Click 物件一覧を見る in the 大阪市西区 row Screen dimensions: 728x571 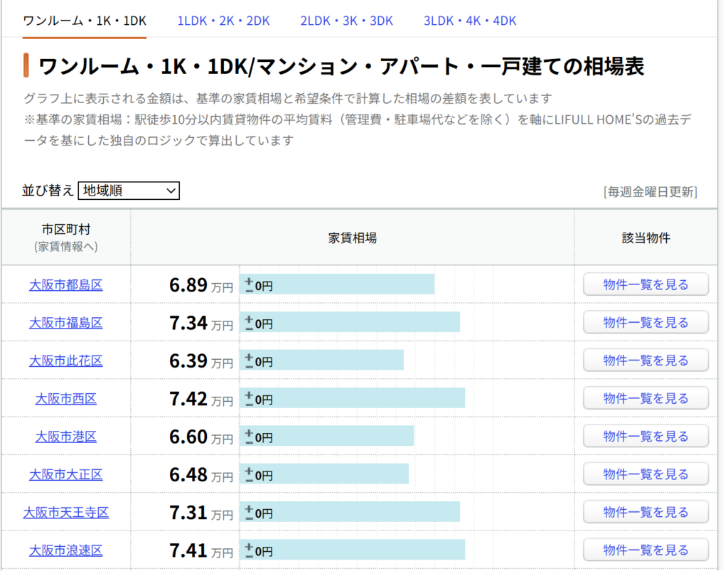tap(646, 398)
